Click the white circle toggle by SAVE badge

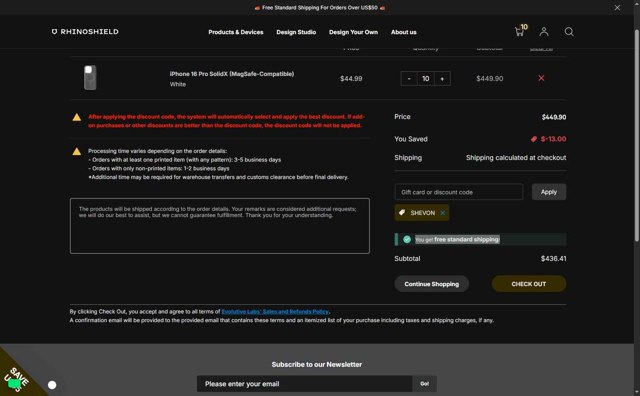(x=52, y=385)
